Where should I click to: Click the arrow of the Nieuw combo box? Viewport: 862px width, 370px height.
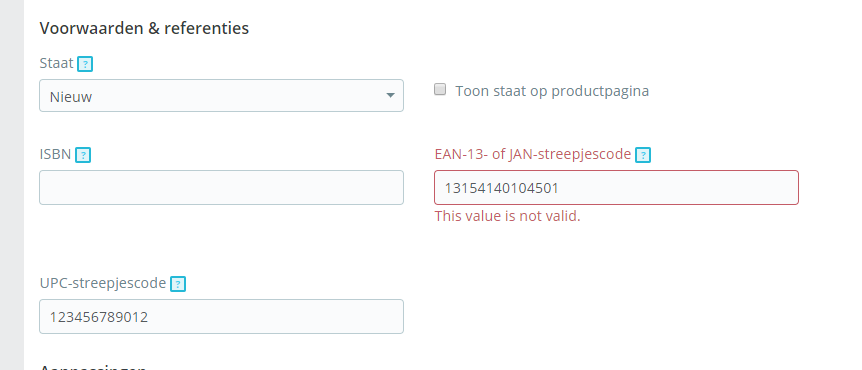point(390,96)
